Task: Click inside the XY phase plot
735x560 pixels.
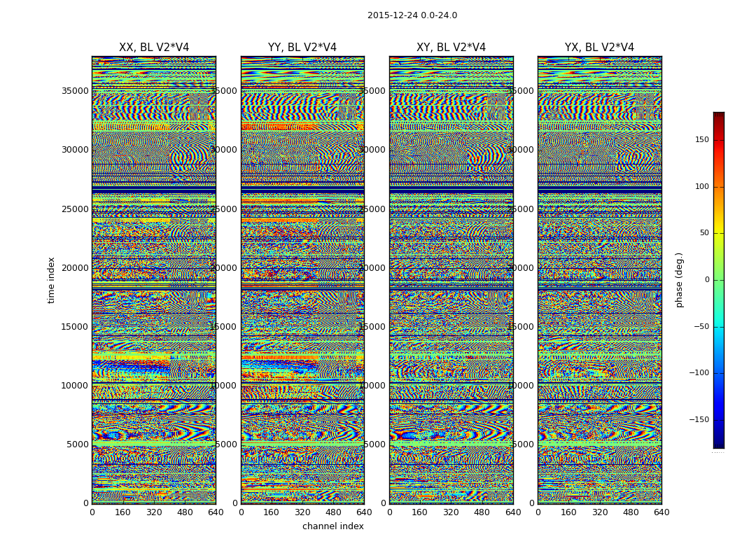Action: tap(451, 280)
